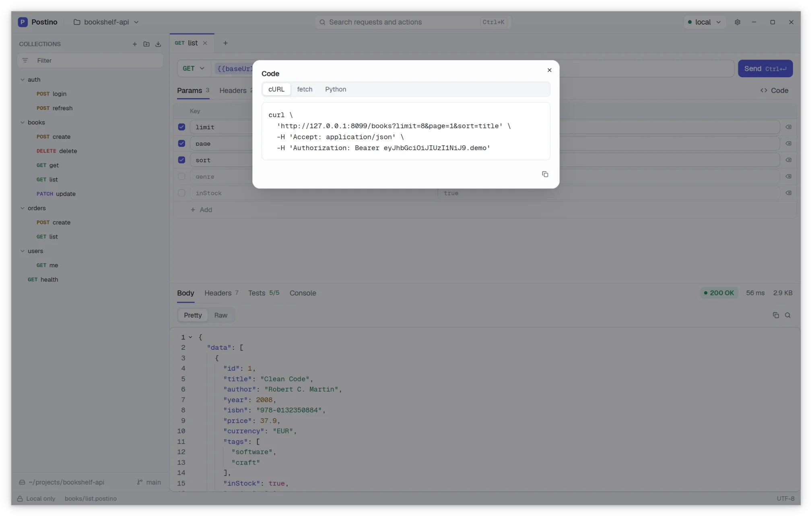Send the request

click(765, 68)
